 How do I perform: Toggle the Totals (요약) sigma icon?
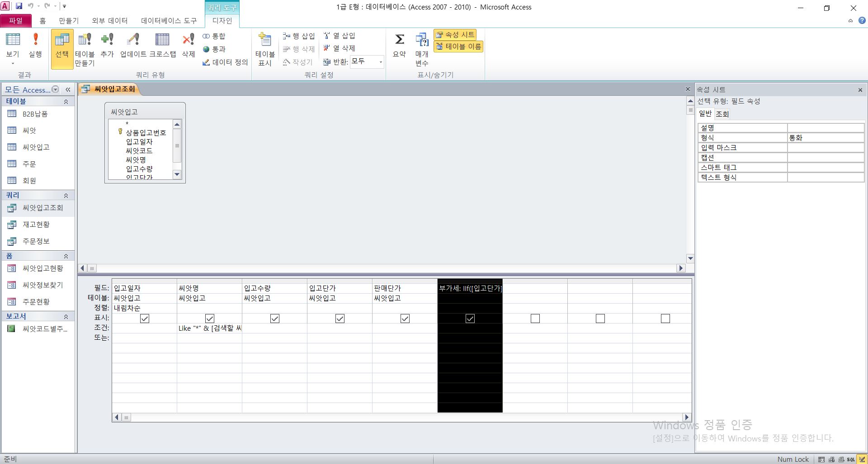(x=399, y=45)
